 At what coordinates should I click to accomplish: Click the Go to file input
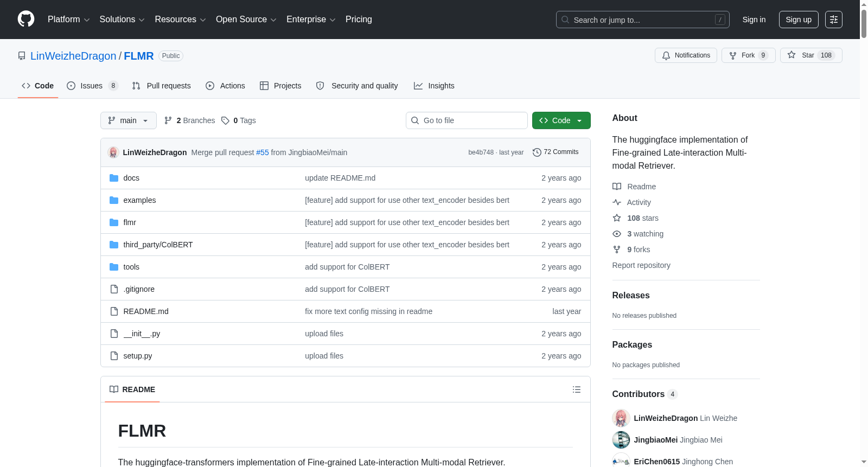(467, 120)
